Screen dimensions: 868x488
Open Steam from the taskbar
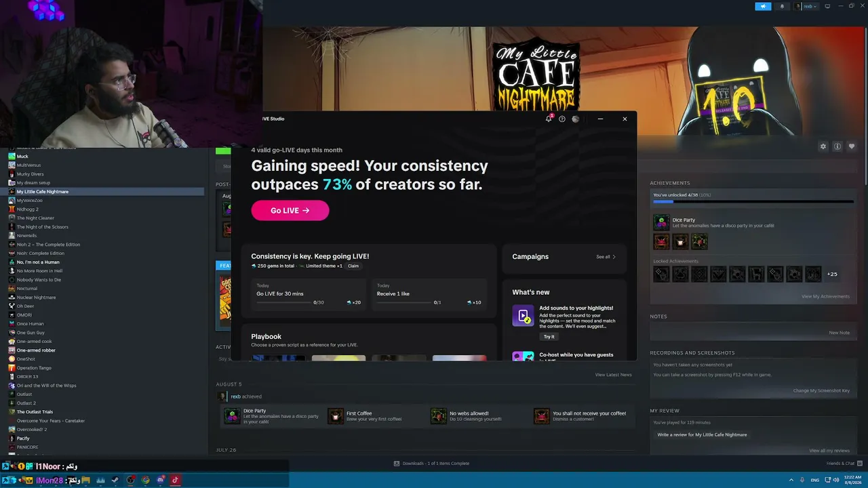coord(115,481)
